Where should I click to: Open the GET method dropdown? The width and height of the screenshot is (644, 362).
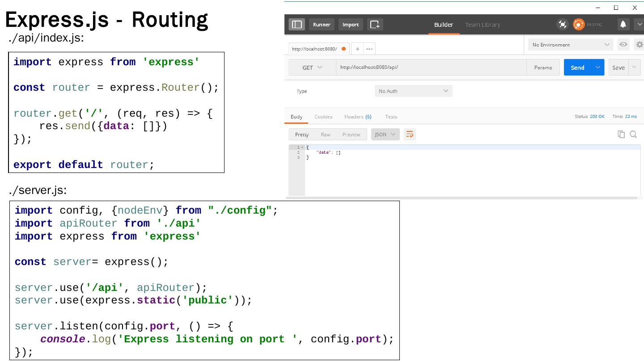(x=312, y=67)
